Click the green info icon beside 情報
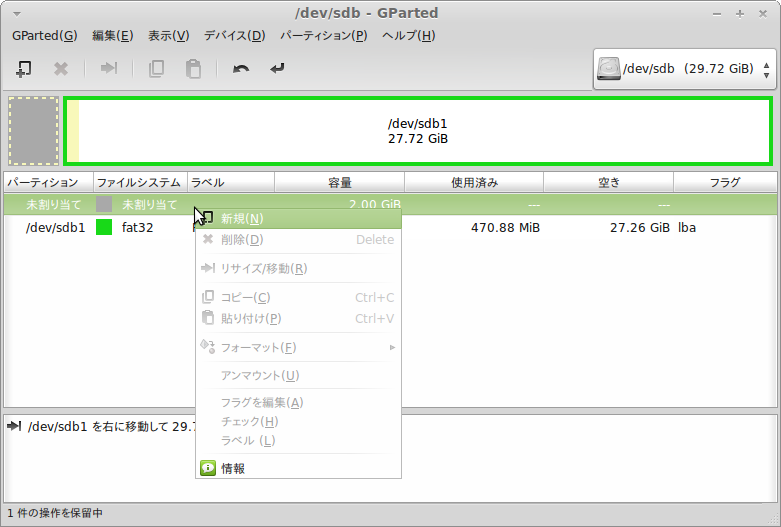781x527 pixels. (208, 468)
